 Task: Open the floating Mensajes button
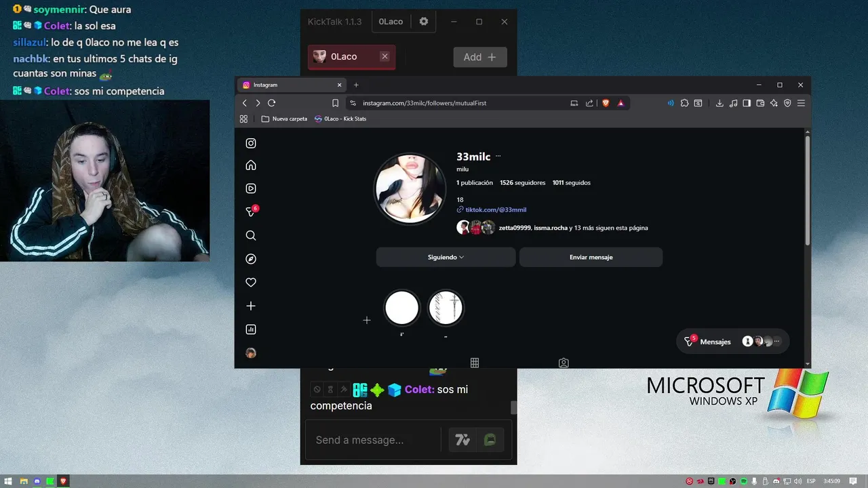coord(733,342)
